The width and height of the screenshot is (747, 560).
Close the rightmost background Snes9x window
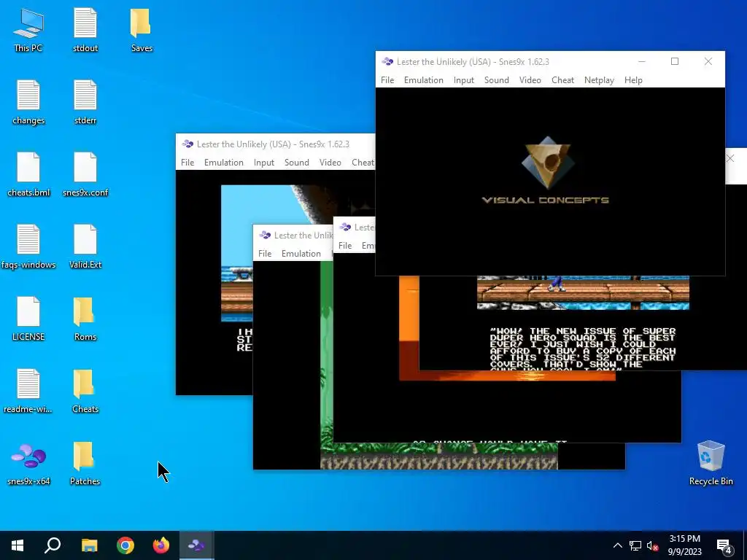click(x=729, y=158)
